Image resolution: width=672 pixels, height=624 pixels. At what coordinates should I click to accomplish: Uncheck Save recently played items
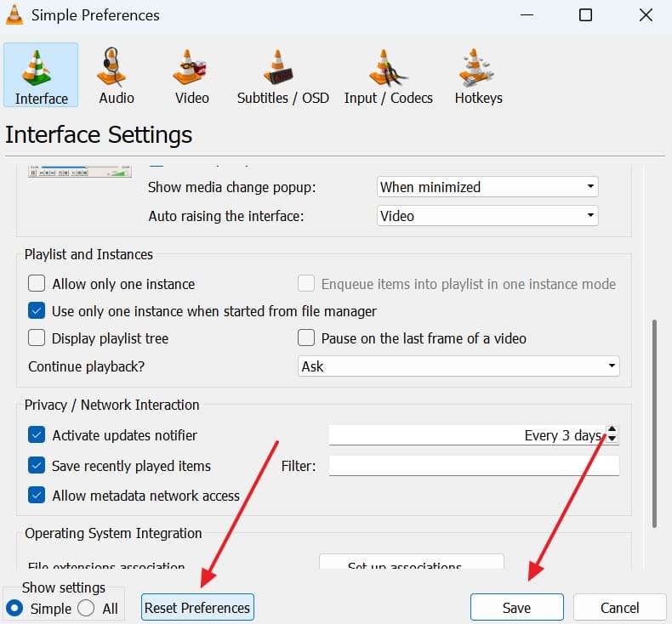(x=37, y=466)
